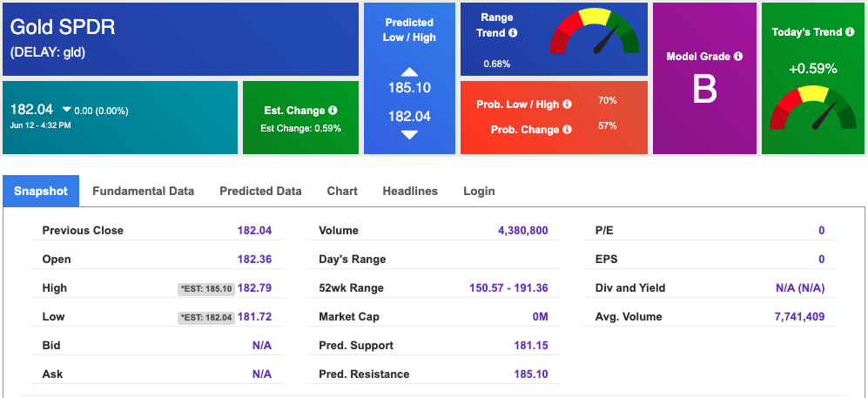Click the info icon next to Range Trend
Screen dimensions: 868x398
[x=513, y=33]
